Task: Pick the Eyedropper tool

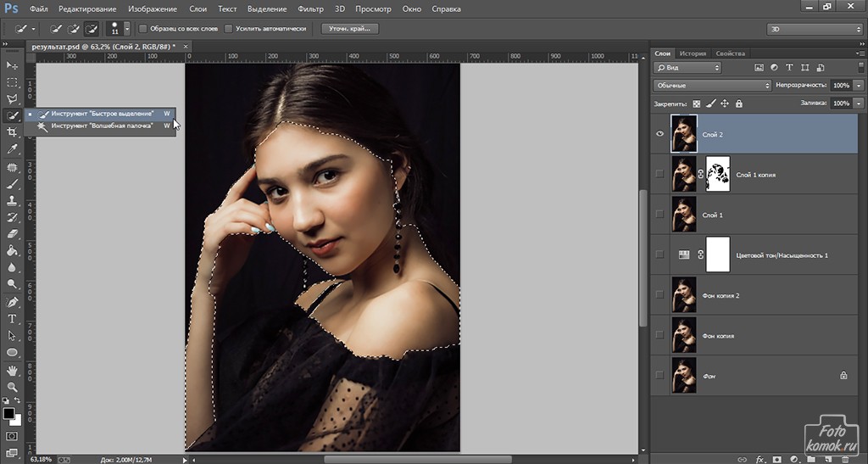Action: [x=12, y=149]
